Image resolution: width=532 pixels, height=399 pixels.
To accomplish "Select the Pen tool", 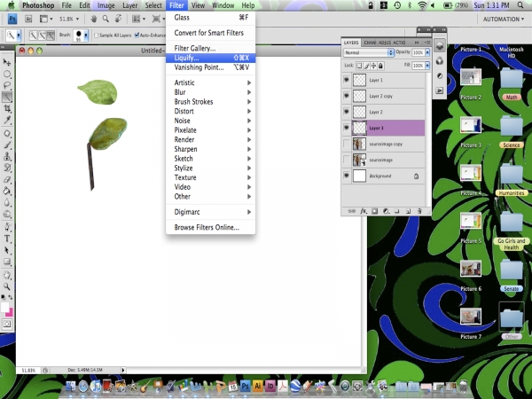I will click(x=7, y=227).
